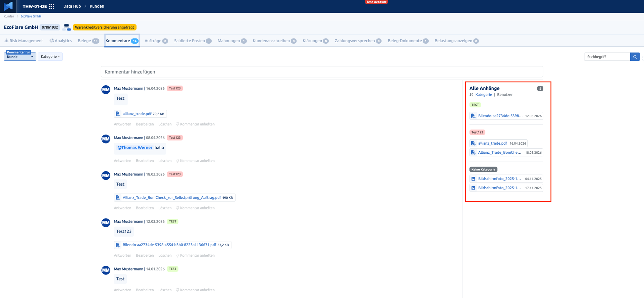This screenshot has height=298, width=644.
Task: Click Antworten on the 16.04.2026 comment
Action: point(122,124)
